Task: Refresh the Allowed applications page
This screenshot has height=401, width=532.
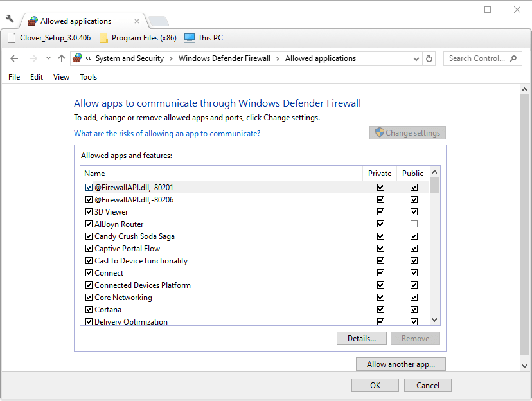Action: click(x=429, y=58)
